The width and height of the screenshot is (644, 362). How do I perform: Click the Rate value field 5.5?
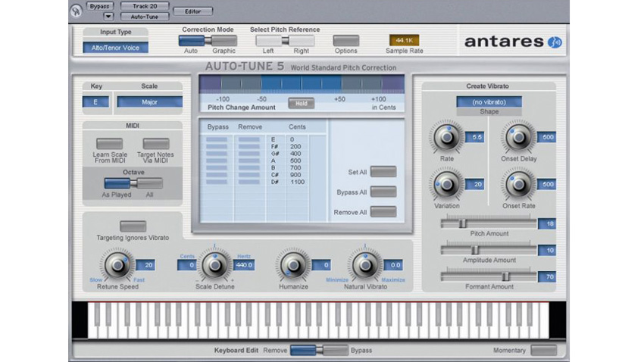(475, 137)
